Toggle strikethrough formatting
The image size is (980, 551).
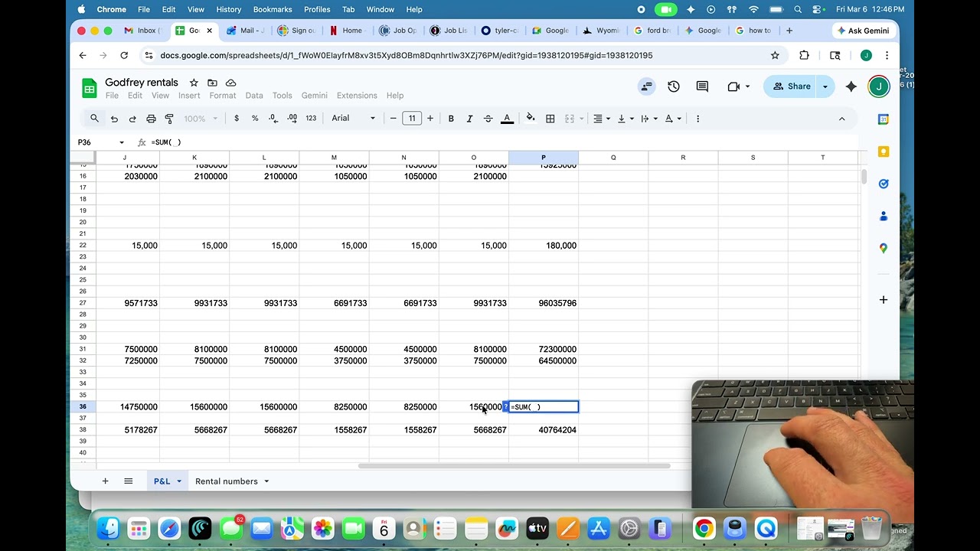coord(488,119)
